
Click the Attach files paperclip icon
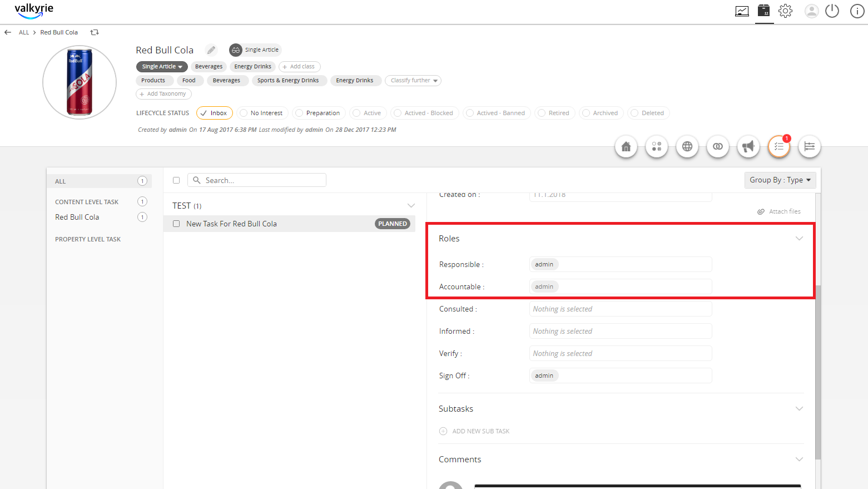coord(761,211)
